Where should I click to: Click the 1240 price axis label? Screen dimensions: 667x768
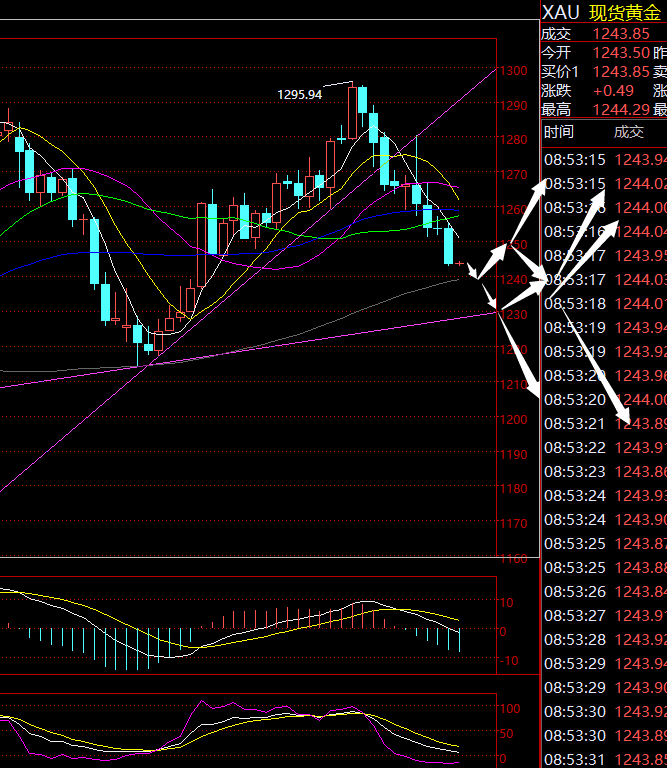coord(513,280)
